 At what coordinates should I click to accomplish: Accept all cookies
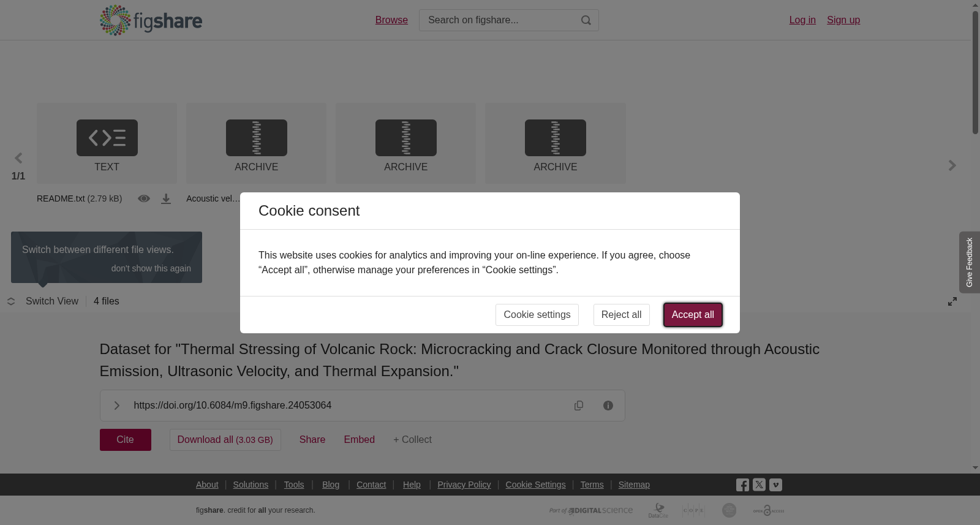(693, 315)
